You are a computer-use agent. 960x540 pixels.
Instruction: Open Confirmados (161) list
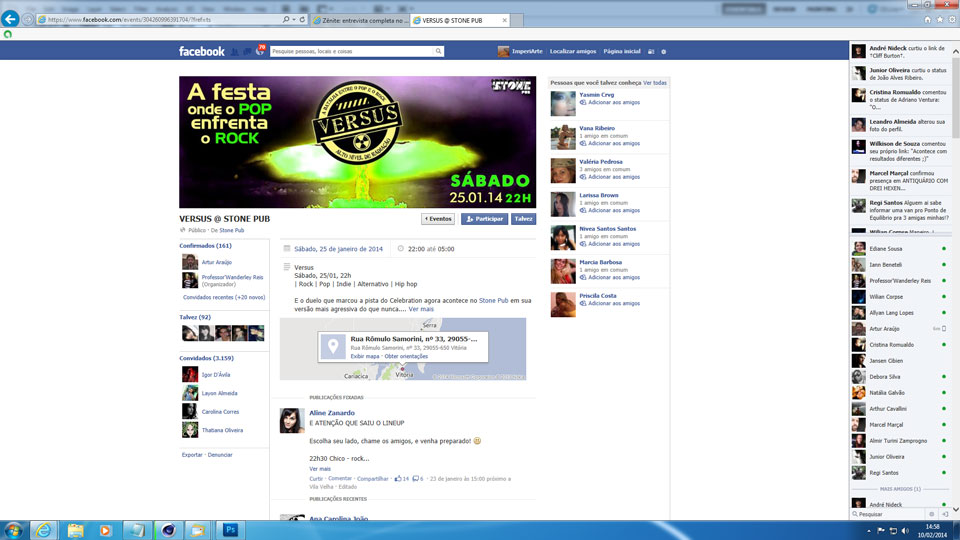click(x=205, y=246)
